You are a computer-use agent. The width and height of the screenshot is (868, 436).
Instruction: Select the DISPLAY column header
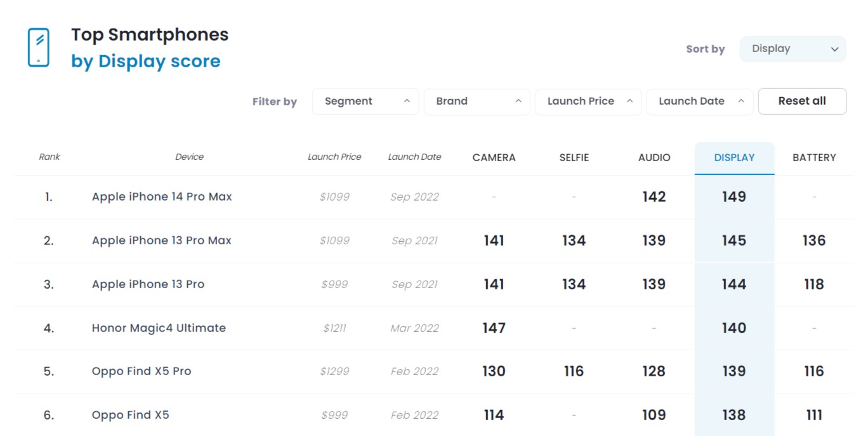pos(734,157)
